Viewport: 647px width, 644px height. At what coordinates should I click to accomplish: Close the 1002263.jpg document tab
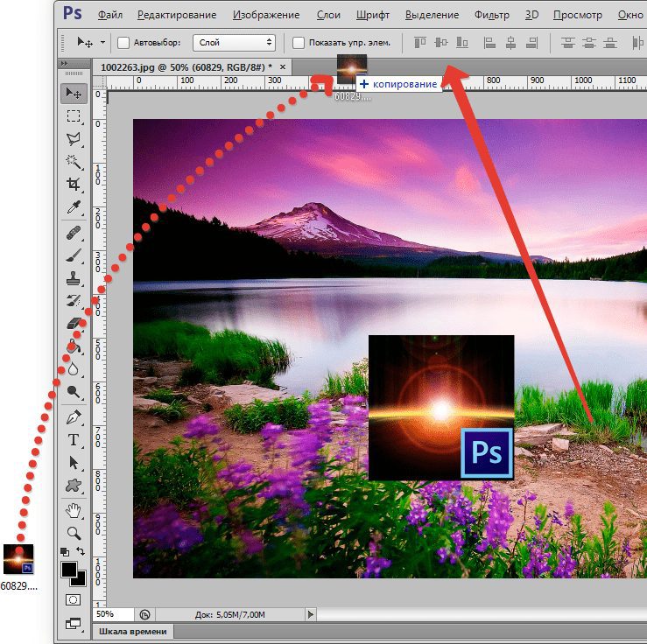coord(283,66)
